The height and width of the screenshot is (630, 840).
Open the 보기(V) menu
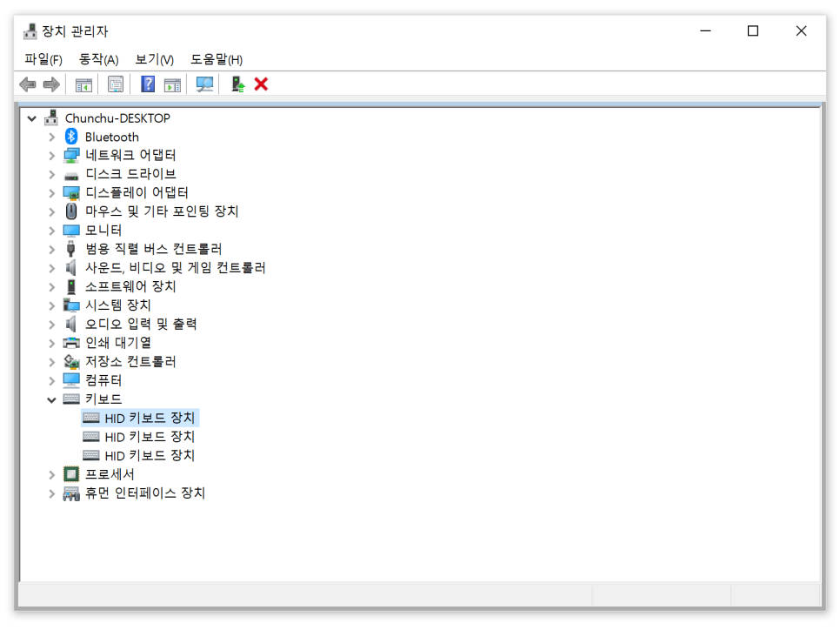coord(154,59)
